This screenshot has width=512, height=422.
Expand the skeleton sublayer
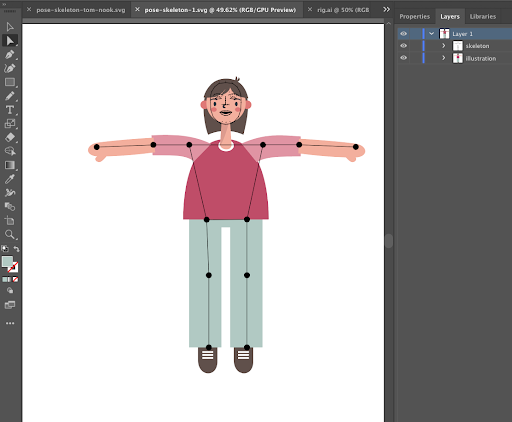444,46
